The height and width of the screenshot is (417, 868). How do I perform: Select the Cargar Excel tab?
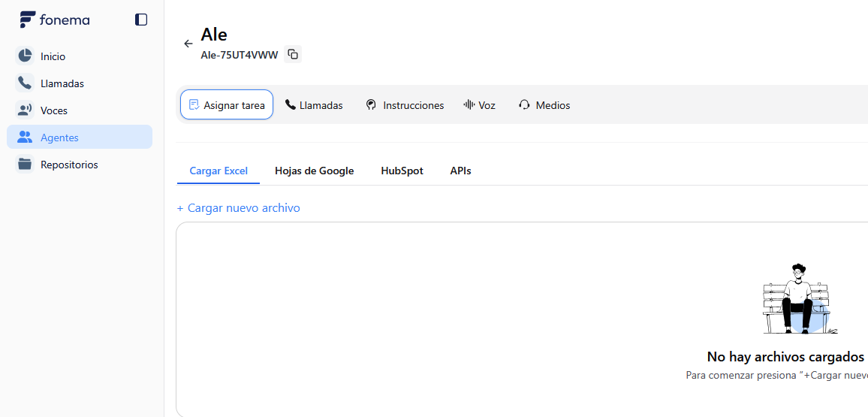(x=219, y=171)
